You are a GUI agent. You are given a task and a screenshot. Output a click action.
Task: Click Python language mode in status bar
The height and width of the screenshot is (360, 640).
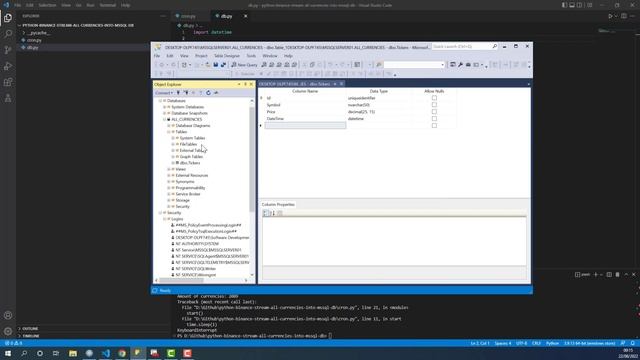pyautogui.click(x=552, y=344)
